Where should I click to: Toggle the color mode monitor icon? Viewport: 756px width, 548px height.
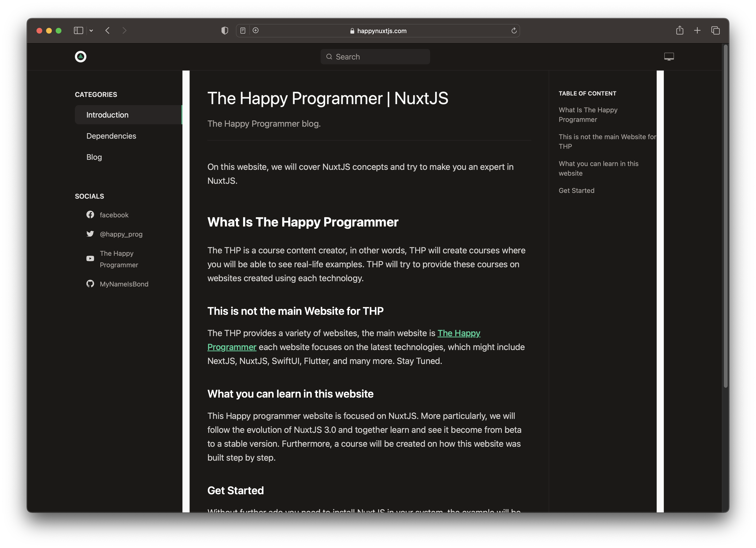tap(669, 57)
